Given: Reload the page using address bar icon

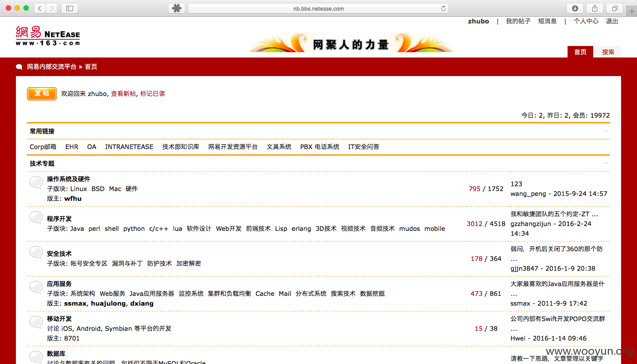Looking at the screenshot, I should (443, 8).
